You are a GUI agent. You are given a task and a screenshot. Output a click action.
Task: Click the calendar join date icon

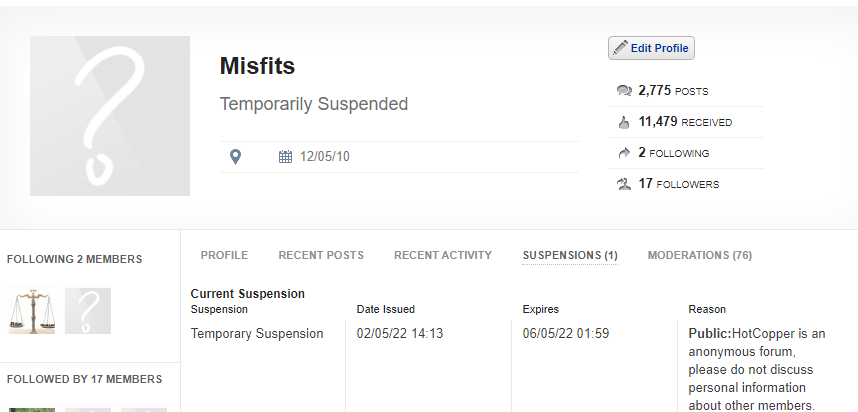pos(285,157)
